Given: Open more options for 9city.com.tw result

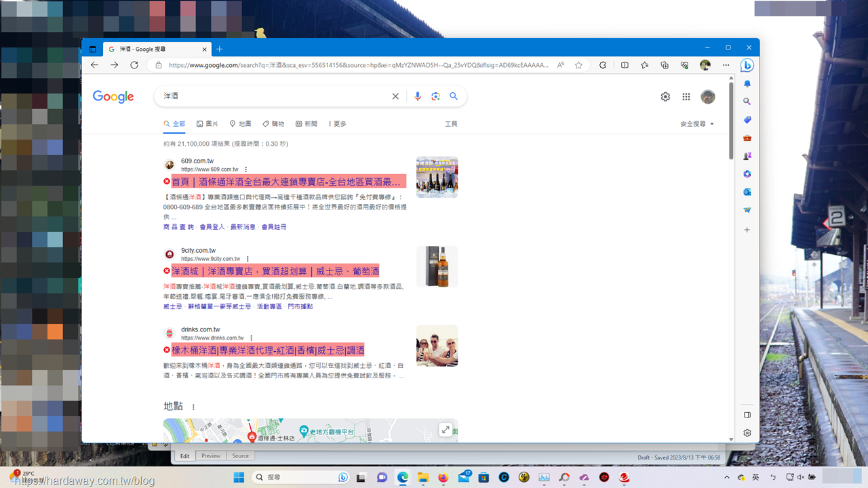Looking at the screenshot, I should tap(248, 259).
